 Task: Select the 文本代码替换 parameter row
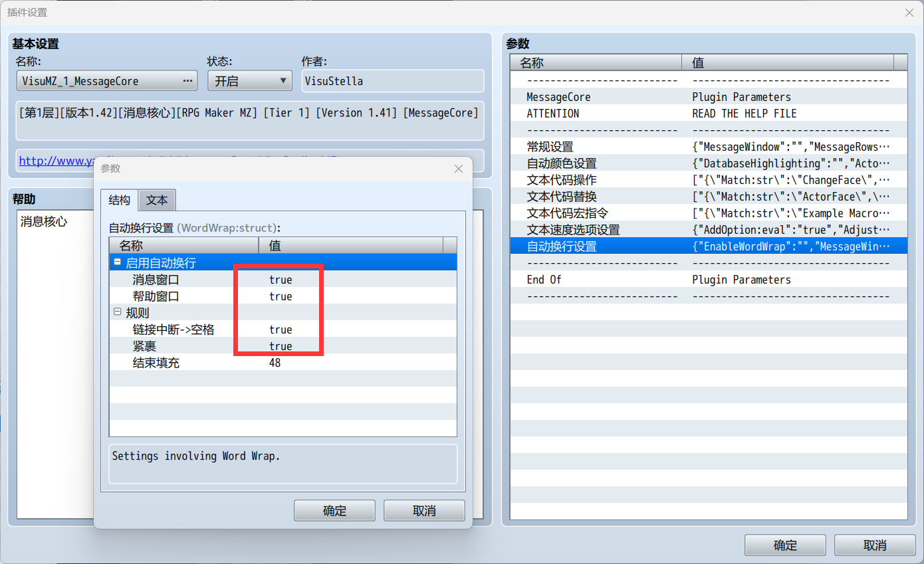click(x=709, y=197)
